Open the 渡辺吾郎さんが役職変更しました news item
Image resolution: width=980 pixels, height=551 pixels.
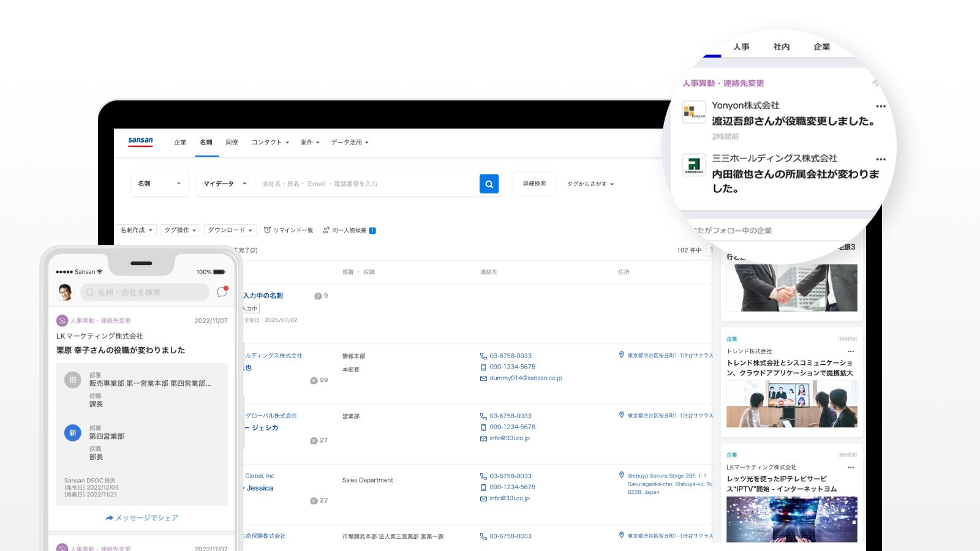794,121
